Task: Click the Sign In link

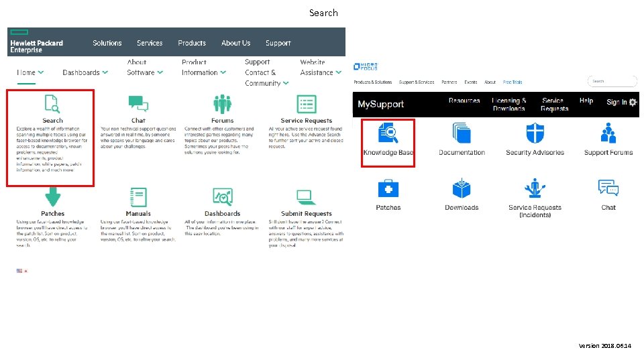Action: point(616,102)
